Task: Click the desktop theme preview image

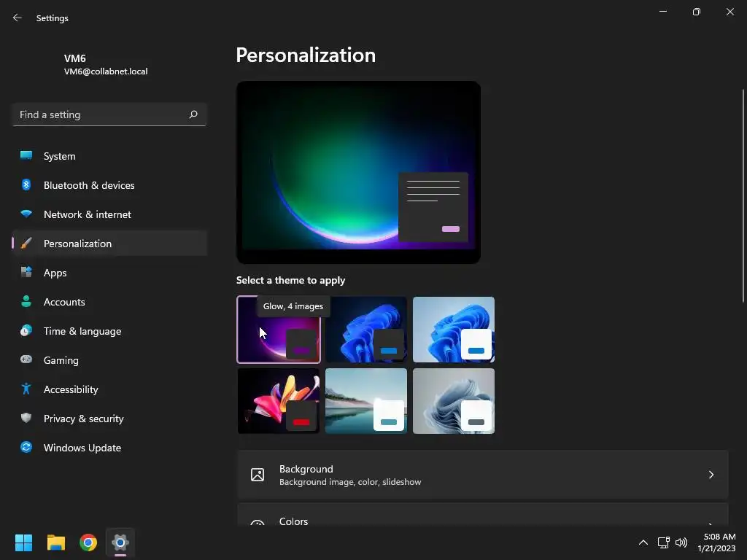Action: (x=358, y=172)
